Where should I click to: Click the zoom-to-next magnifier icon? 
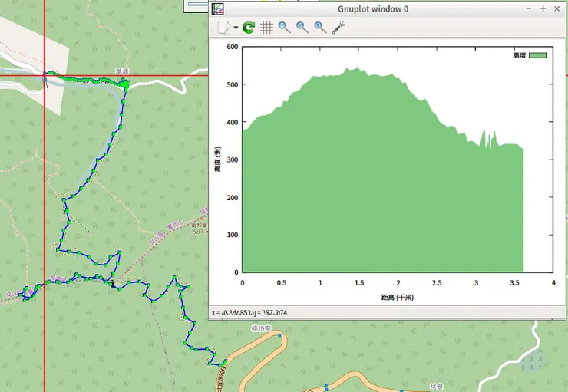(x=302, y=28)
